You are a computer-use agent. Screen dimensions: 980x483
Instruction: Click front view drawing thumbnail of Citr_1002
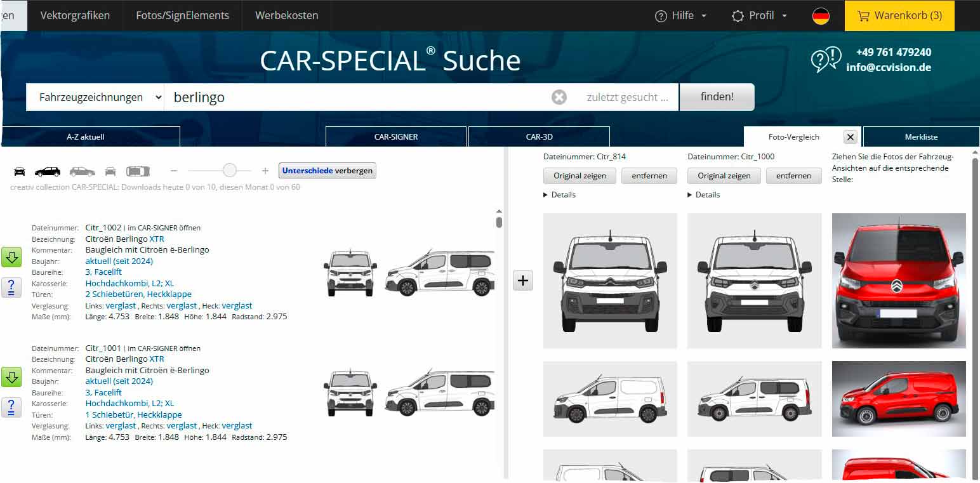pos(350,272)
